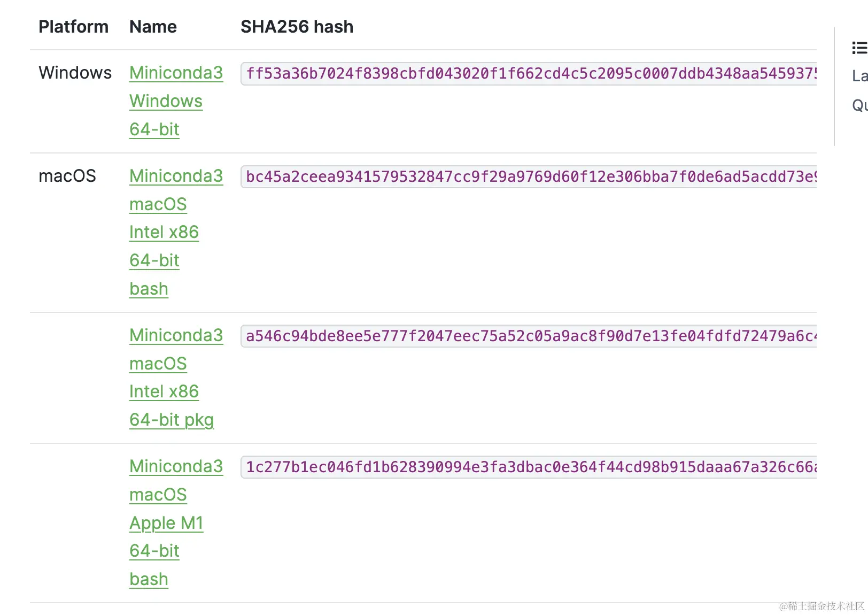The height and width of the screenshot is (615, 868).
Task: Open the table of contents list icon
Action: 859,48
